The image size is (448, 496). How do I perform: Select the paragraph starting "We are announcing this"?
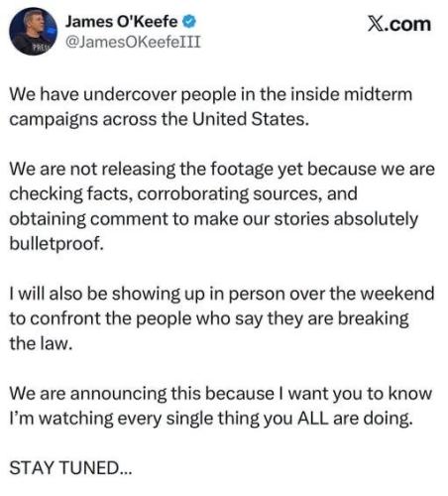point(221,406)
